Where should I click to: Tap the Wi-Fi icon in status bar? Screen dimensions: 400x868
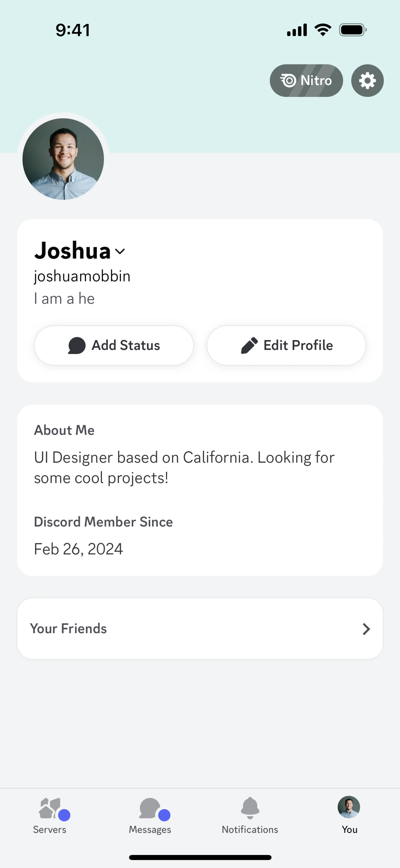click(x=322, y=30)
